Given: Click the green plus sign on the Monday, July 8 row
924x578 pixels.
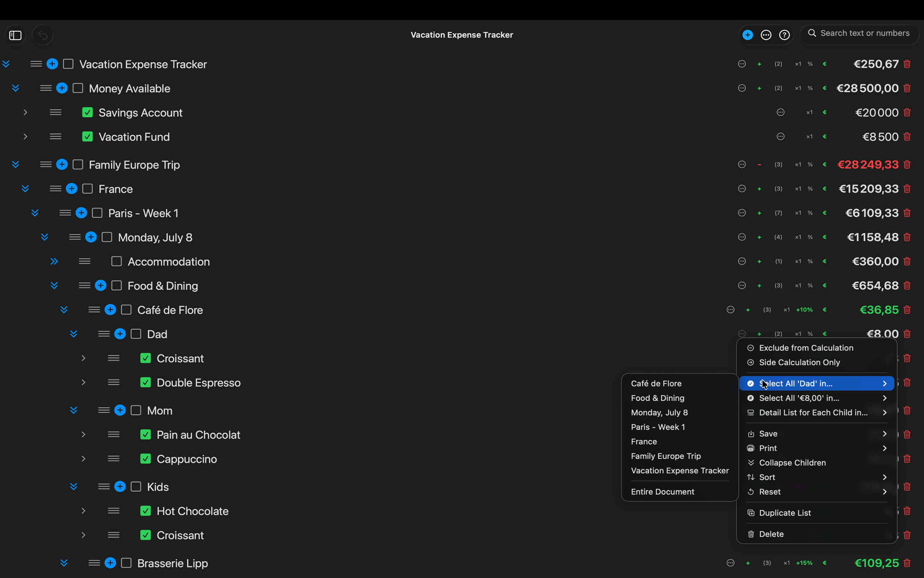Looking at the screenshot, I should click(x=759, y=237).
